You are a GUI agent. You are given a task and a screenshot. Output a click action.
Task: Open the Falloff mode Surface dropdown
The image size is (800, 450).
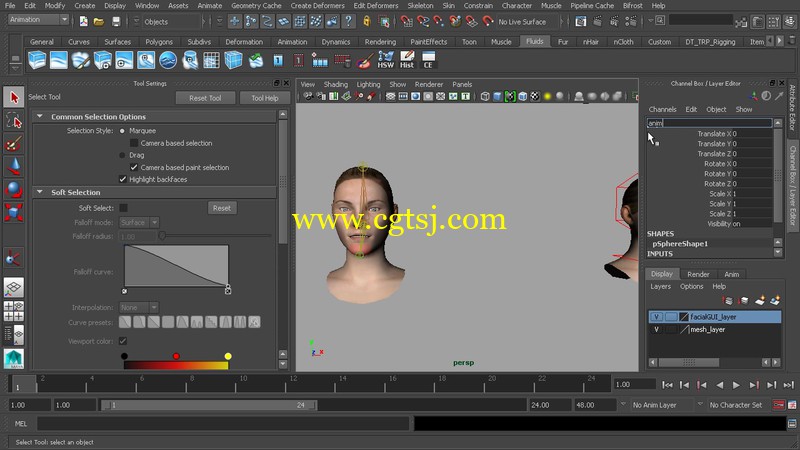pos(139,222)
